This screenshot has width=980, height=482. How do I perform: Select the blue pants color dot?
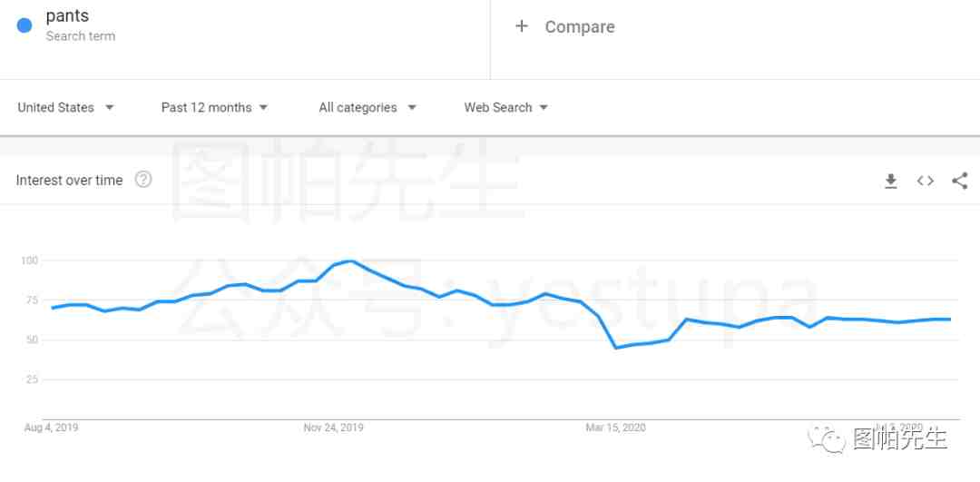click(24, 25)
